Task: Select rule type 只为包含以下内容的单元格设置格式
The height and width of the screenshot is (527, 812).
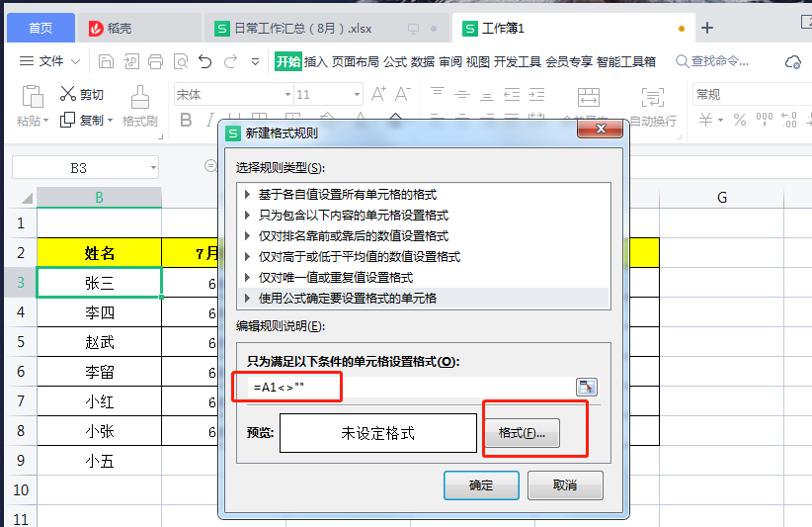Action: (x=423, y=215)
